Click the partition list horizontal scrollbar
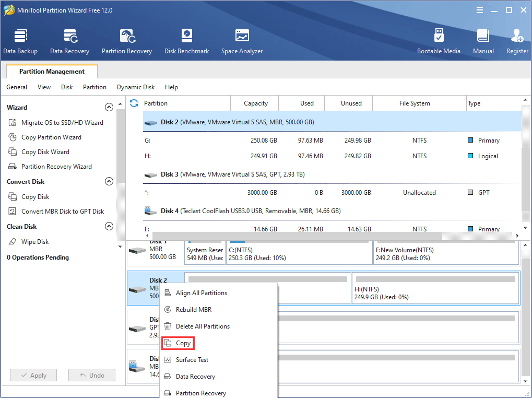532x398 pixels. tap(297, 236)
